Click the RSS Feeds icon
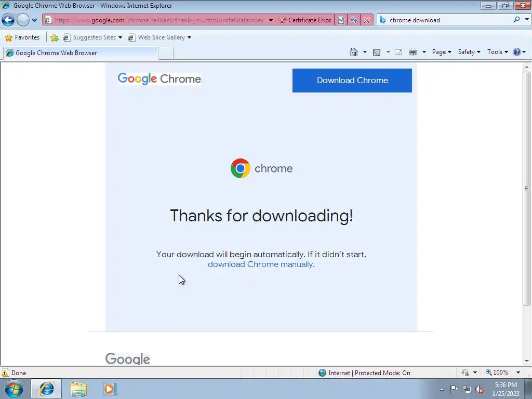 (x=377, y=52)
